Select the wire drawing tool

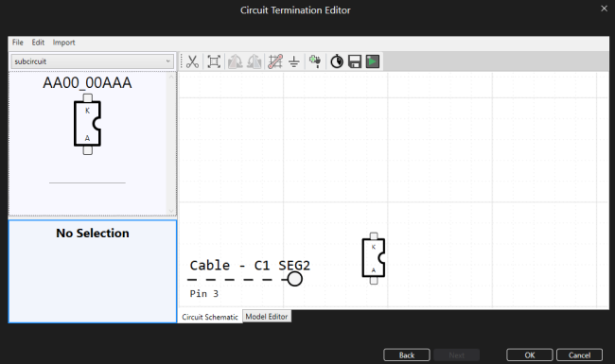click(275, 61)
